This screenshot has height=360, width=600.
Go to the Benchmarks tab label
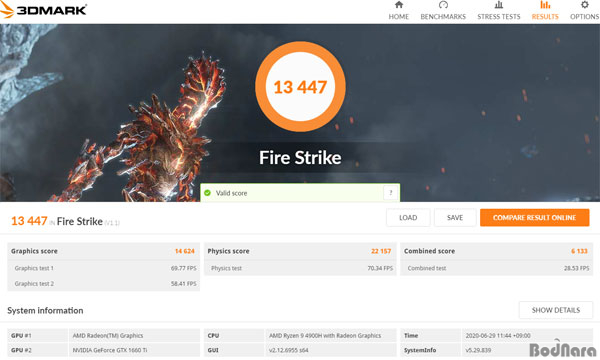pyautogui.click(x=443, y=17)
